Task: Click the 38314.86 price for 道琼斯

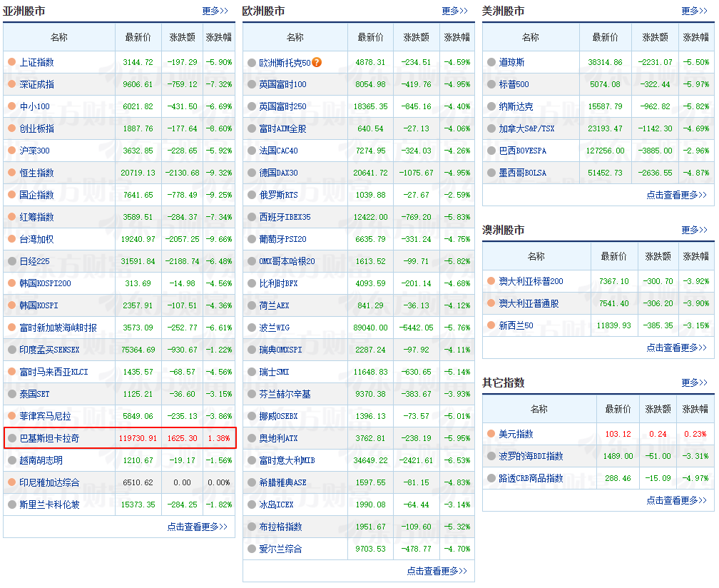Action: (606, 62)
